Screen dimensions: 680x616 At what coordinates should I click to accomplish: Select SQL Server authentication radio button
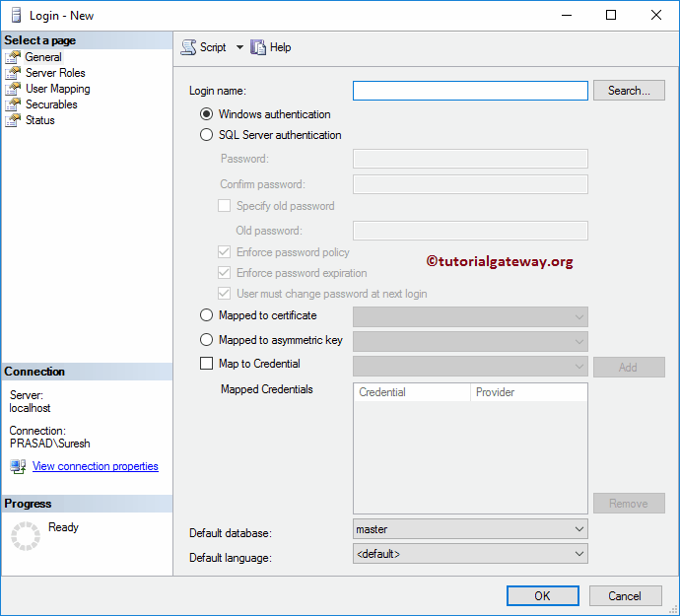206,135
